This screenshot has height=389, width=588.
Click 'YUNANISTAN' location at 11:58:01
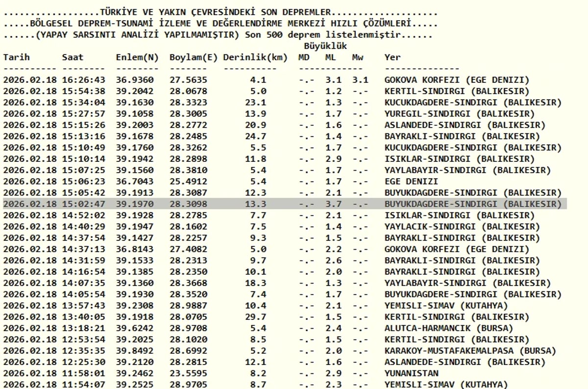pyautogui.click(x=411, y=373)
